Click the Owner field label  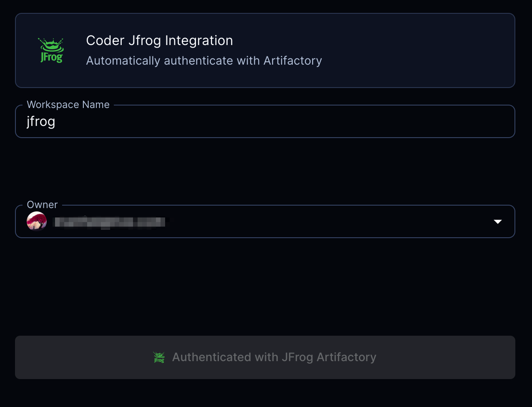pos(42,204)
